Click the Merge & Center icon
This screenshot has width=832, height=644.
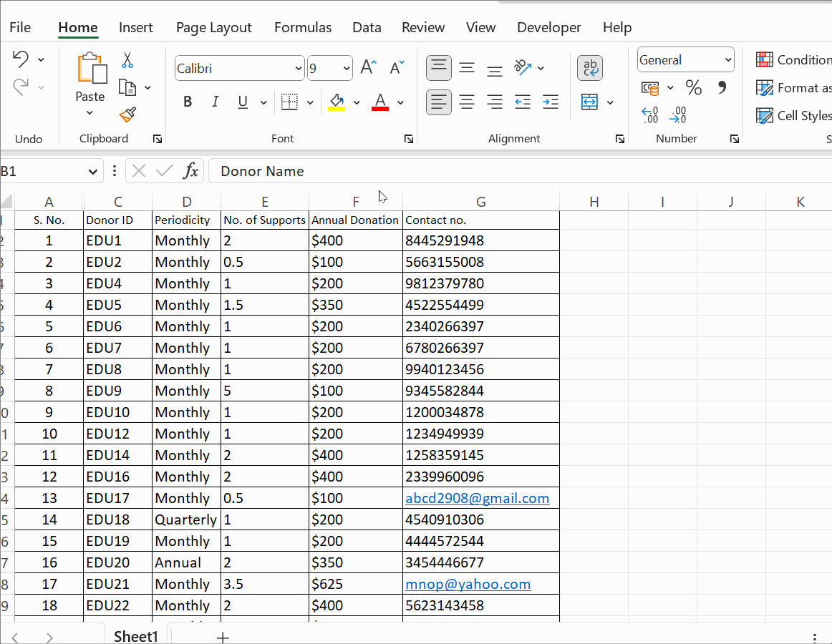(x=589, y=102)
